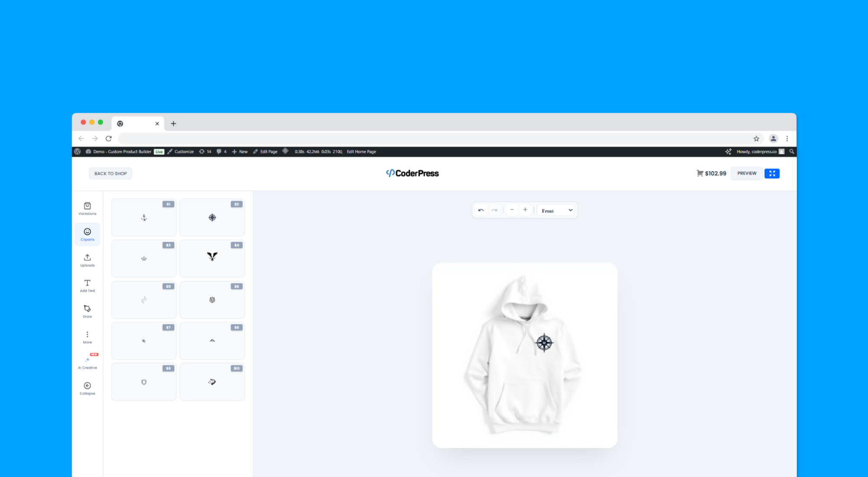Image resolution: width=868 pixels, height=477 pixels.
Task: Go back in browser history
Action: [x=81, y=138]
